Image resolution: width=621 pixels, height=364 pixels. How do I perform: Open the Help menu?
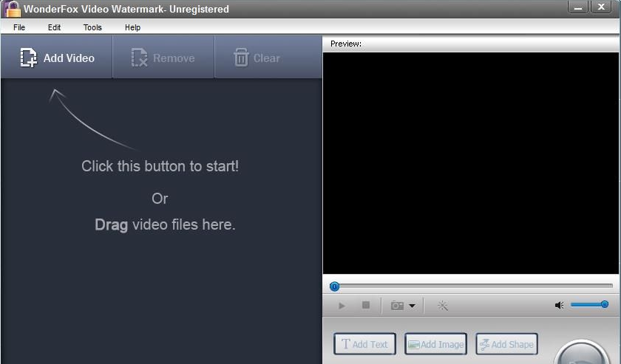pyautogui.click(x=132, y=27)
